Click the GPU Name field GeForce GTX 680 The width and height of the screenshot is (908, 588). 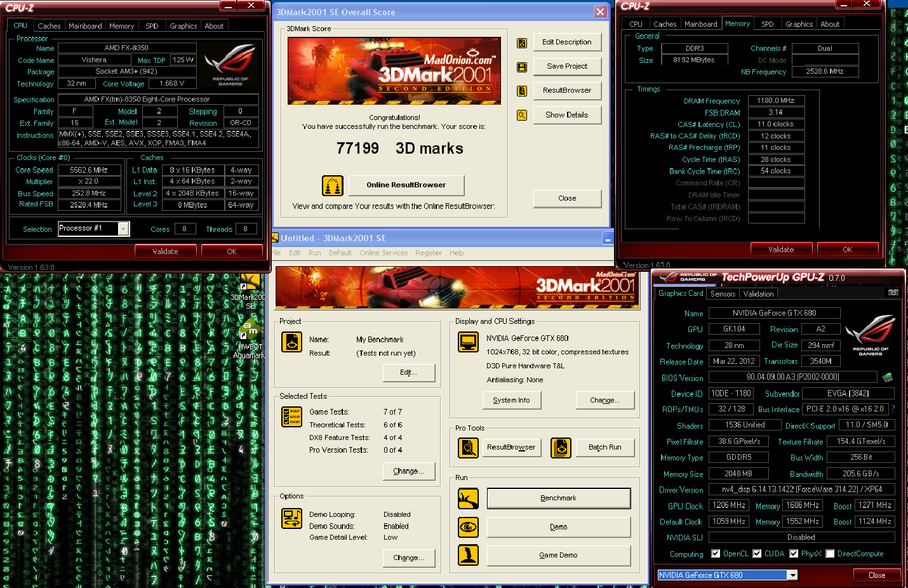tap(775, 313)
